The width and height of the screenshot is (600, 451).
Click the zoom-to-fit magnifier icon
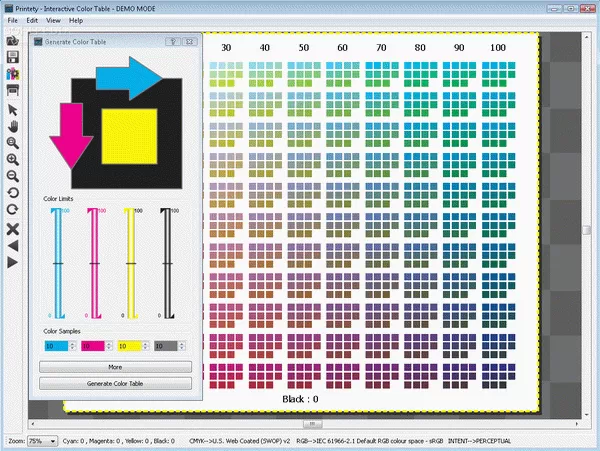13,143
